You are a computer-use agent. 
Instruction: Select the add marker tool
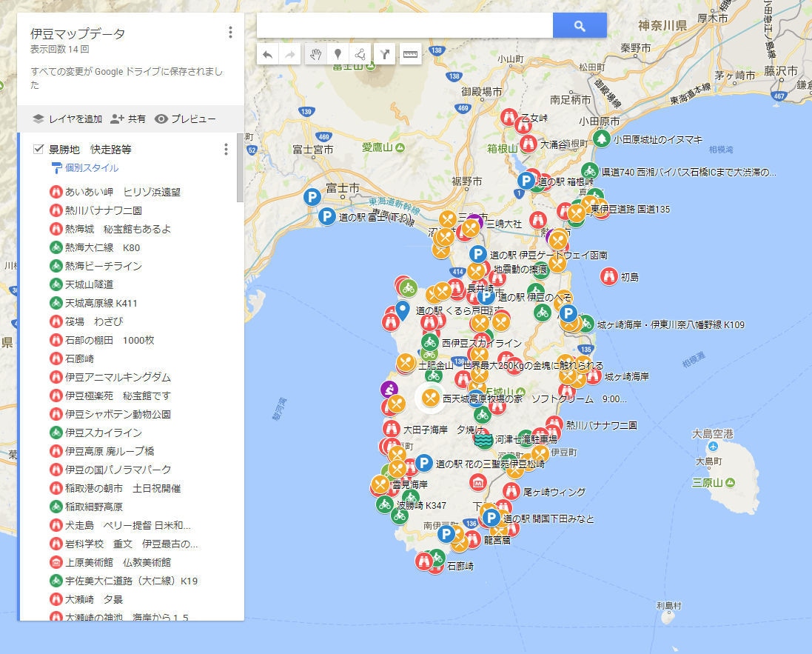coord(338,54)
